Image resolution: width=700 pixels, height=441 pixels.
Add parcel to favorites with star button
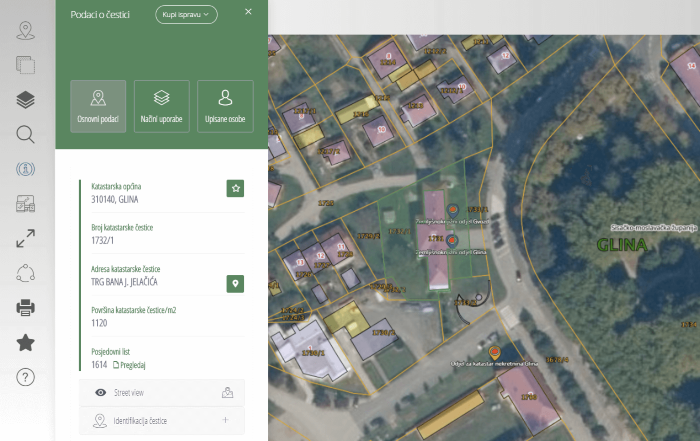tap(235, 188)
